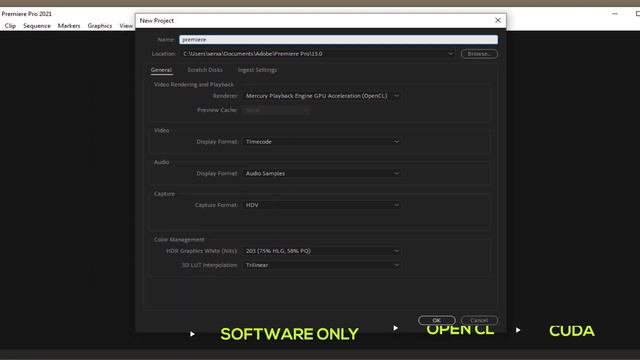Open the Location path dropdown

pos(318,54)
